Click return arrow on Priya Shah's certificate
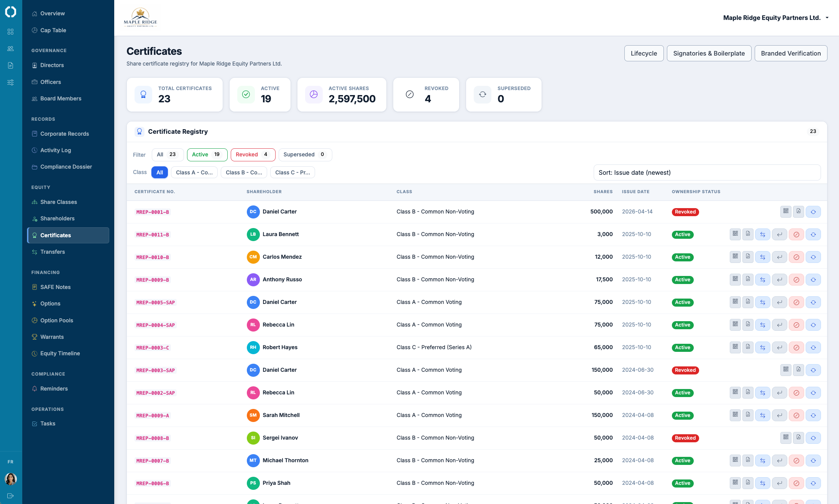 pos(779,483)
